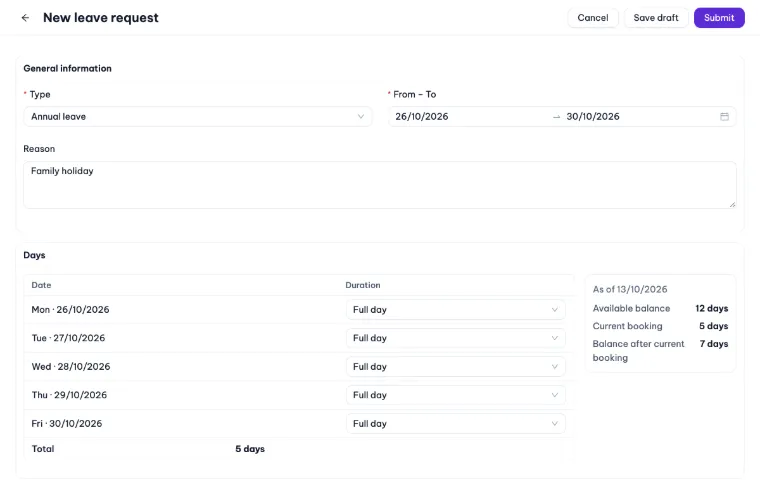Image resolution: width=760 pixels, height=485 pixels.
Task: Click the Cancel button
Action: click(x=593, y=18)
